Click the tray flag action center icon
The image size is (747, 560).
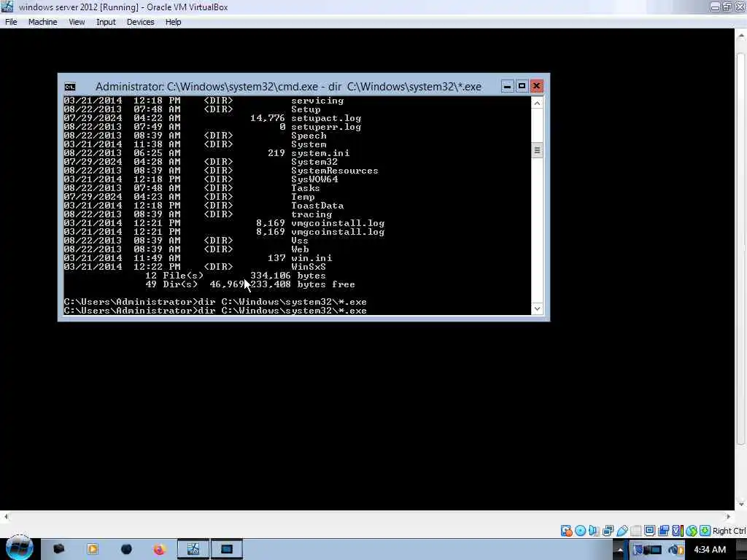pos(638,550)
